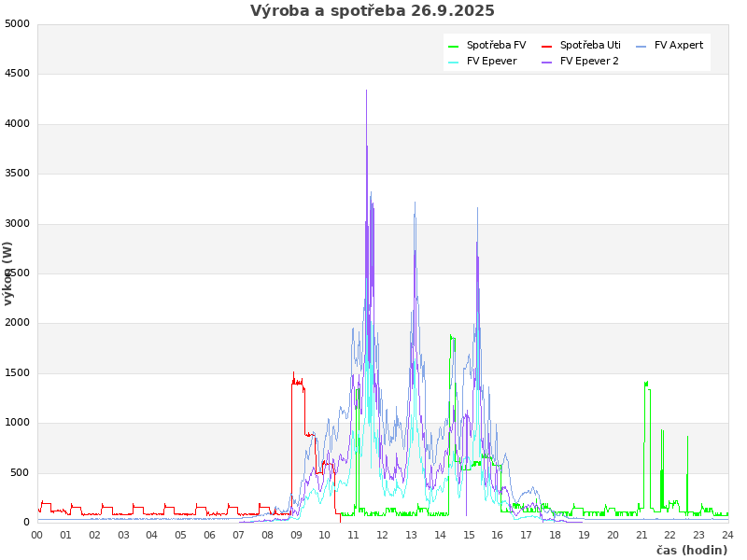Select hour 12 on the time axis
Viewport: 747px width, 560px height.
click(383, 535)
